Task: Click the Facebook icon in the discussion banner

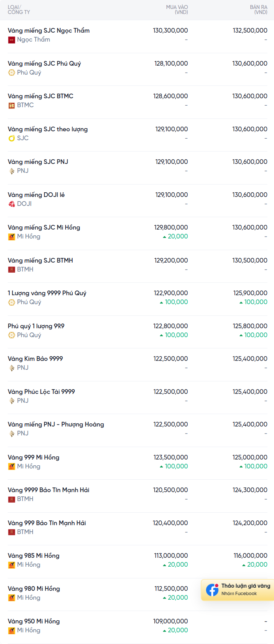Action: tap(212, 590)
